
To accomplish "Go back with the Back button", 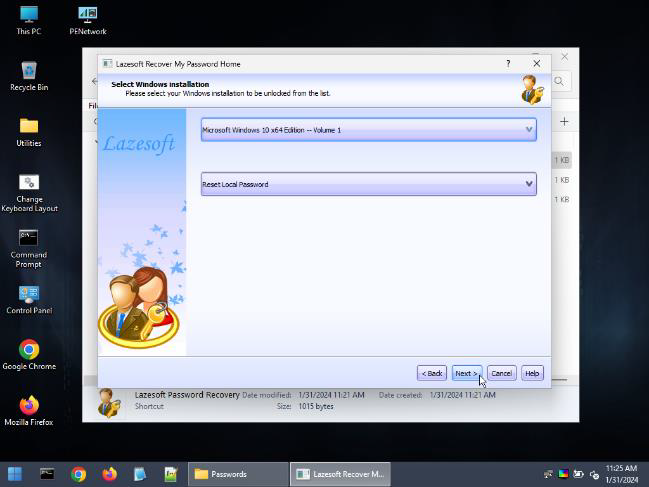I will [432, 373].
